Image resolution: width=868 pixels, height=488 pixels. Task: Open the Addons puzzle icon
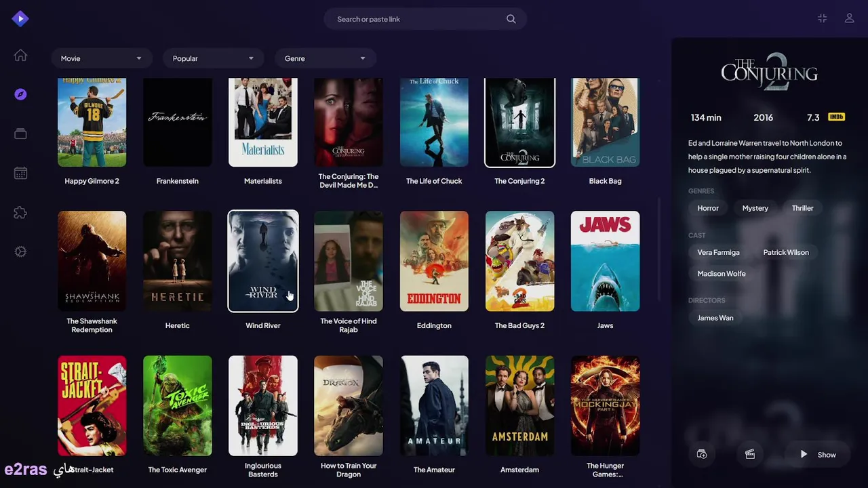pos(20,212)
